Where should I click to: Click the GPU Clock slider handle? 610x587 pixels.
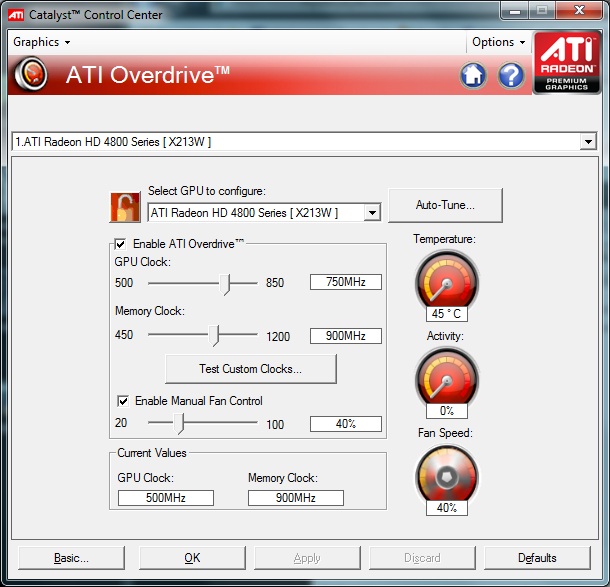point(225,284)
